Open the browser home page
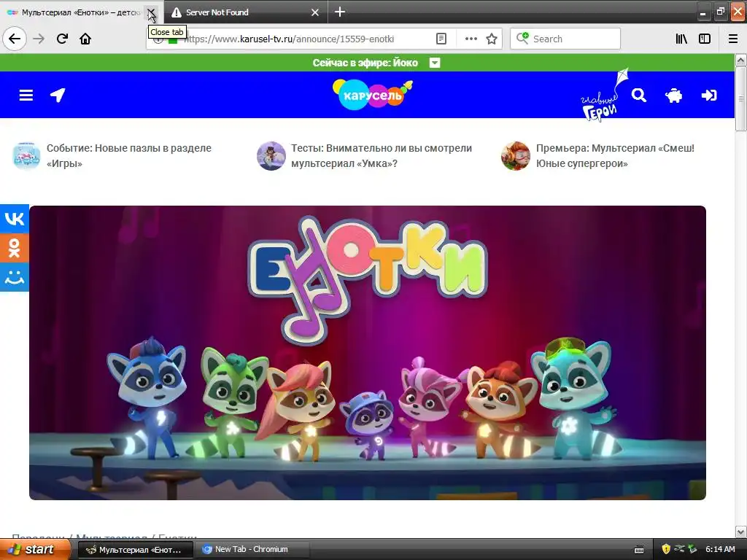Image resolution: width=747 pixels, height=560 pixels. (x=85, y=39)
